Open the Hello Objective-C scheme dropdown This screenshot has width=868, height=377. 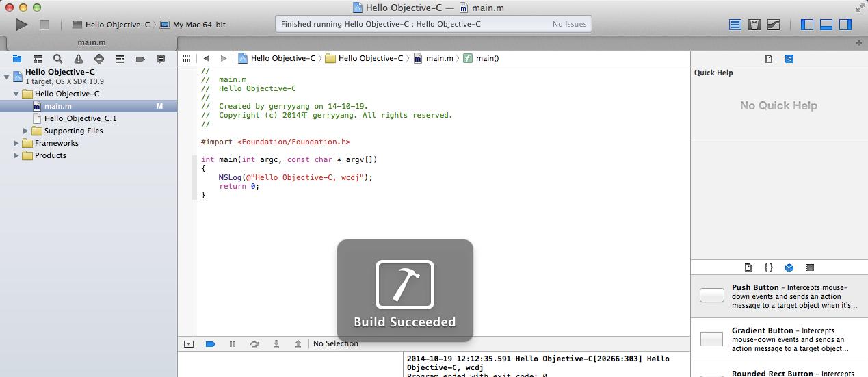coord(111,25)
